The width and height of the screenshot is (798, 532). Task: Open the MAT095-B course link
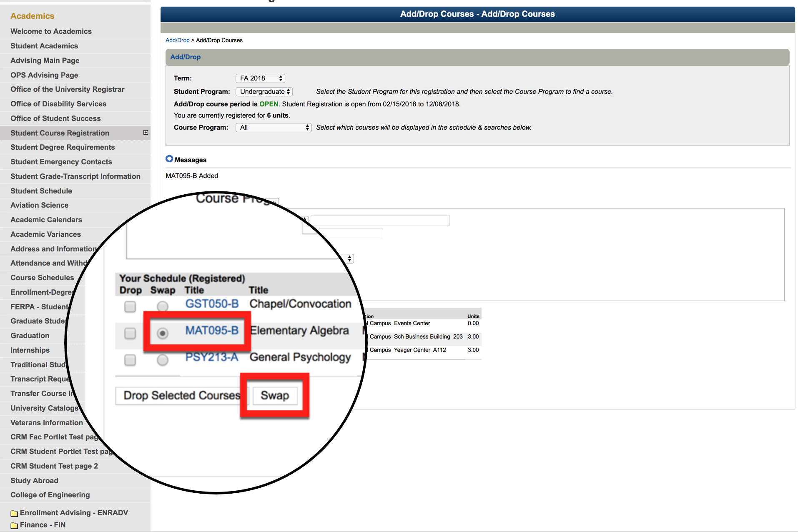(212, 331)
